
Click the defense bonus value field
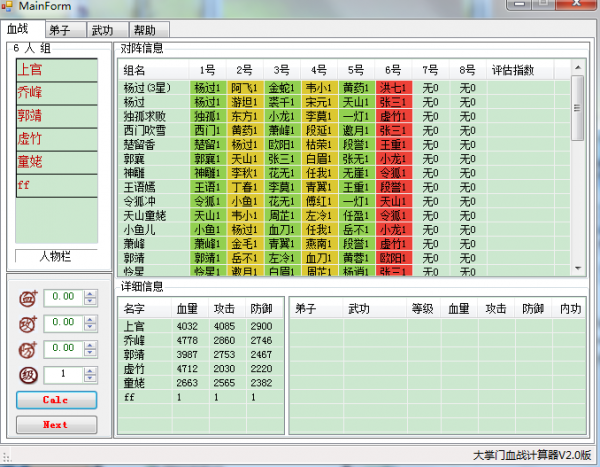point(64,349)
